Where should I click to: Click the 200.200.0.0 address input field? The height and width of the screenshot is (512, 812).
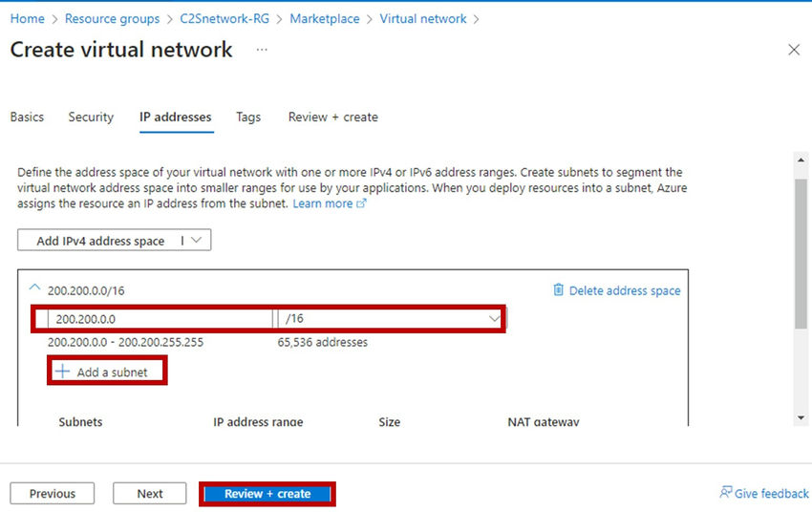click(x=160, y=318)
